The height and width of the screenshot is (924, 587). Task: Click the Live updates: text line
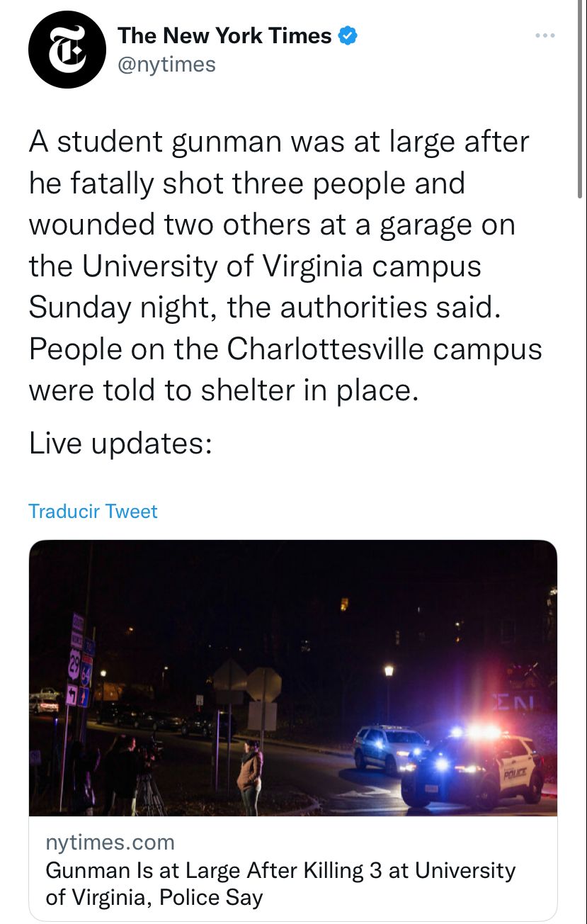tap(120, 444)
